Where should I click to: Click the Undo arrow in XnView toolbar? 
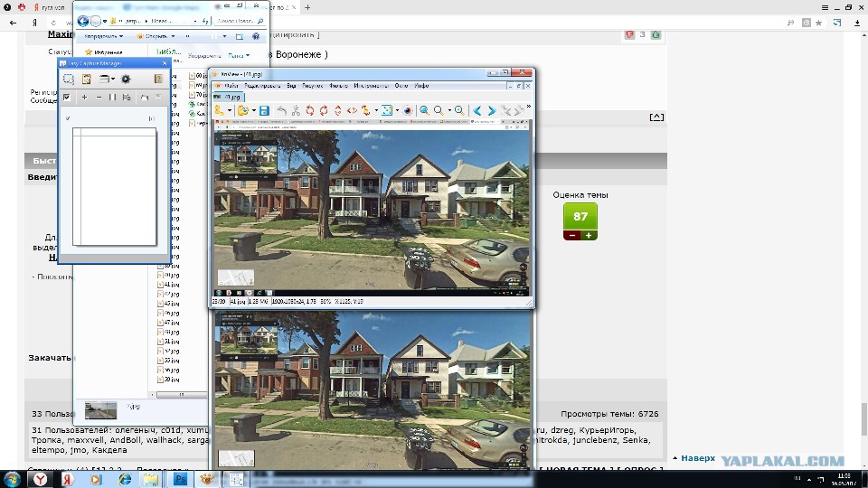point(282,110)
